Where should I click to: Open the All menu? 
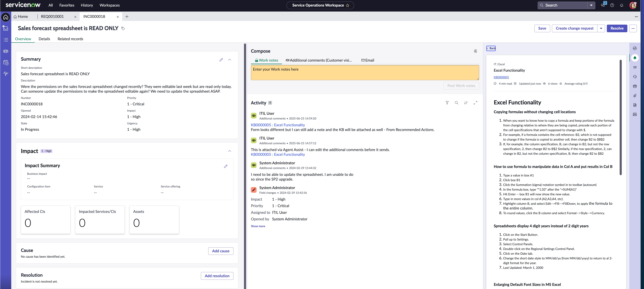51,5
